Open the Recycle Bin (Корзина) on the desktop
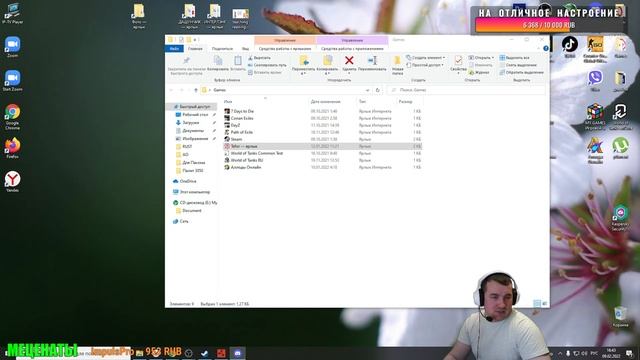This screenshot has width=640, height=360. point(620,317)
